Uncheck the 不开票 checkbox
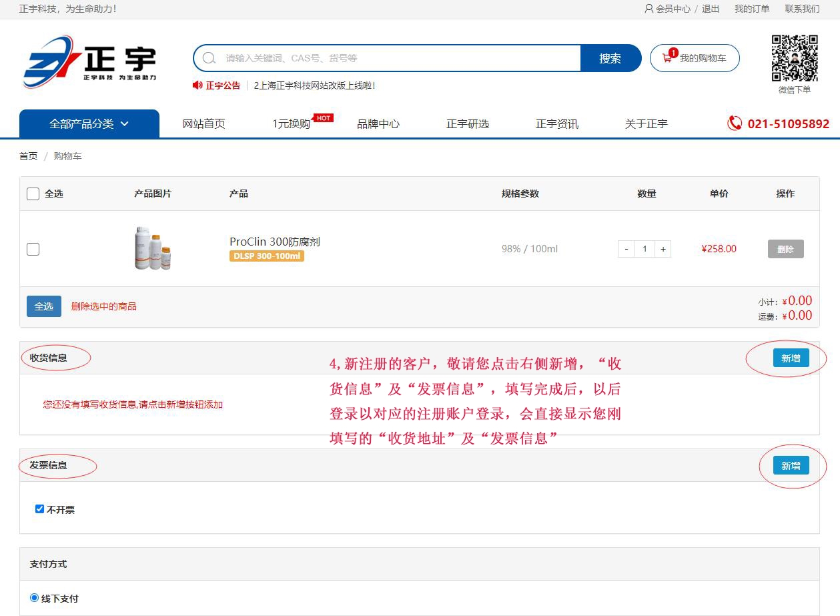 39,509
